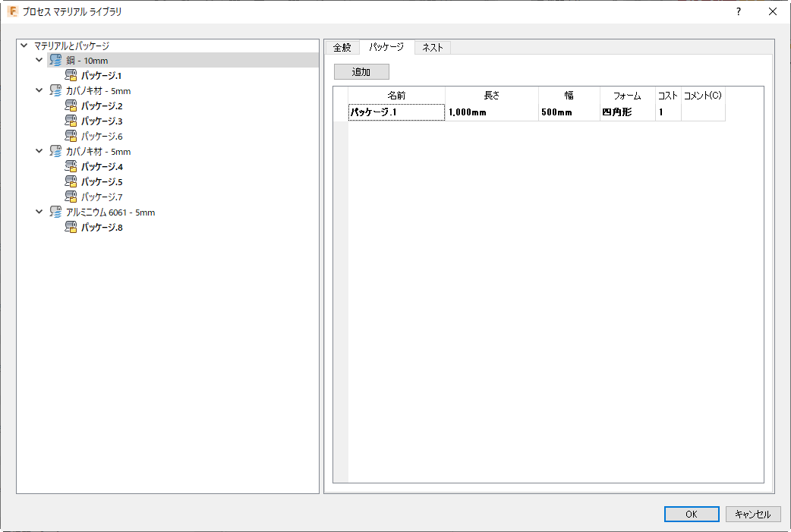This screenshot has width=791, height=532.
Task: Click the package icon next to パッケージ.2
Action: (x=71, y=106)
